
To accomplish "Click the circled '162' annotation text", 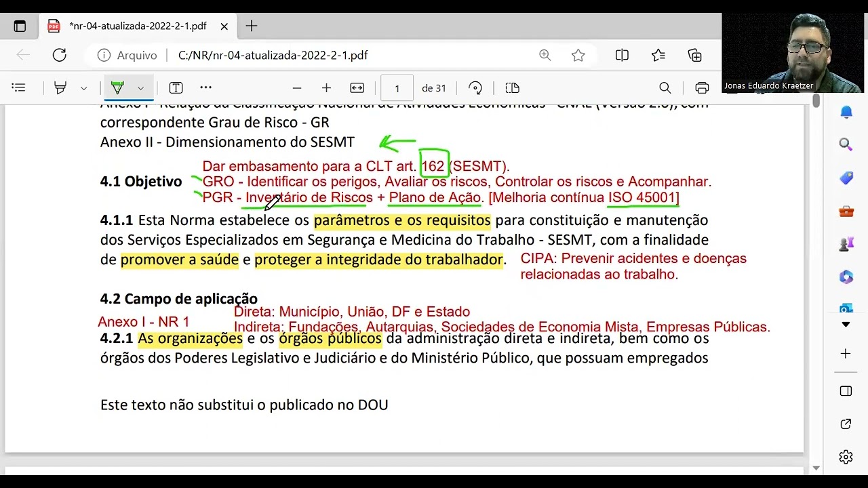I will click(x=433, y=166).
